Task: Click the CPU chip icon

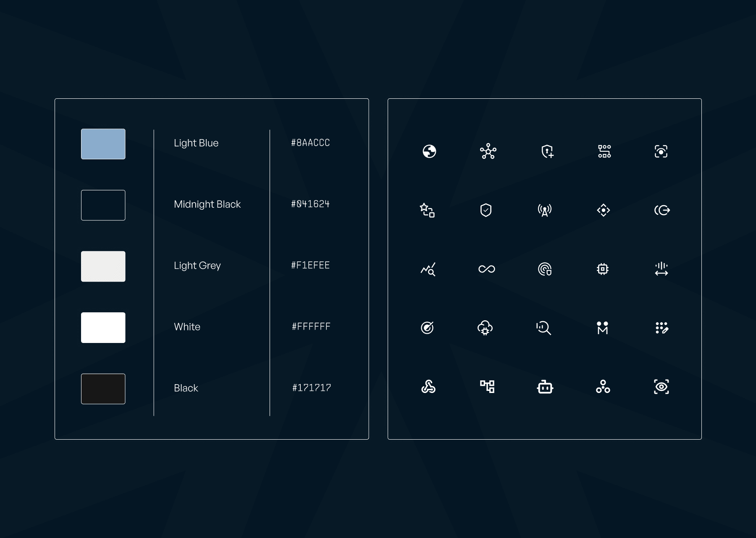Action: tap(603, 269)
